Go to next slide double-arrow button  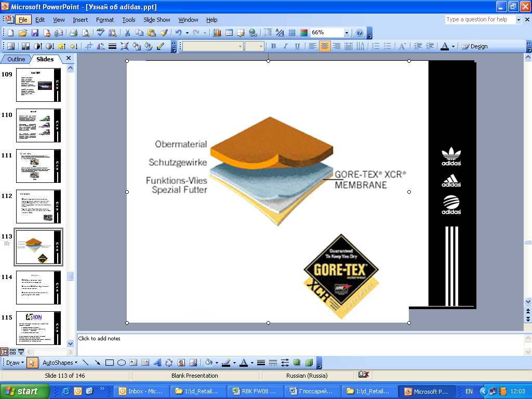(528, 320)
